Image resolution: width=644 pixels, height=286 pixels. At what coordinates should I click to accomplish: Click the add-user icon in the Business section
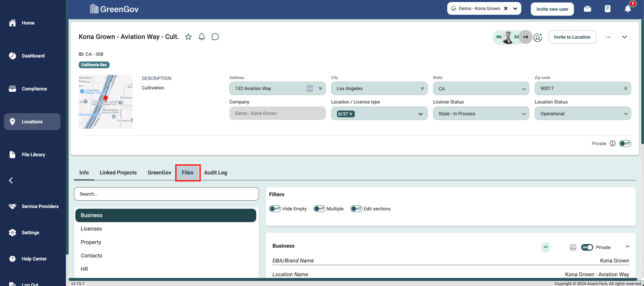click(x=573, y=247)
